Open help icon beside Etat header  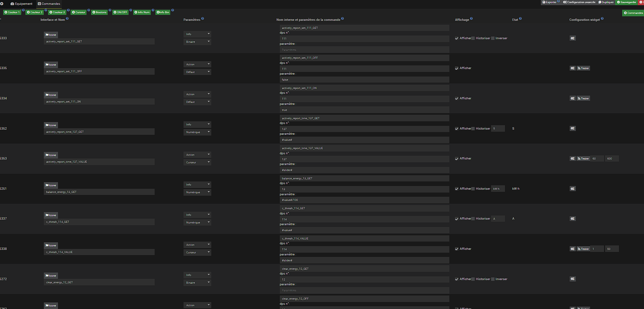point(520,19)
